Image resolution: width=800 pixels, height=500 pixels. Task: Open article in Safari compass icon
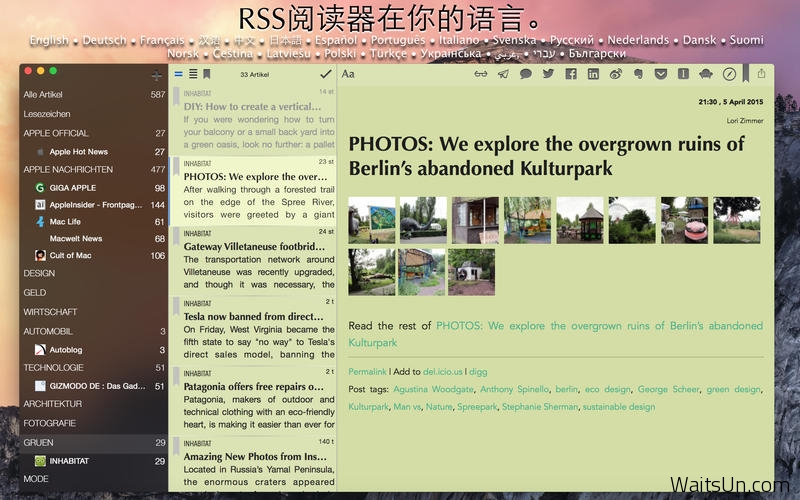730,74
